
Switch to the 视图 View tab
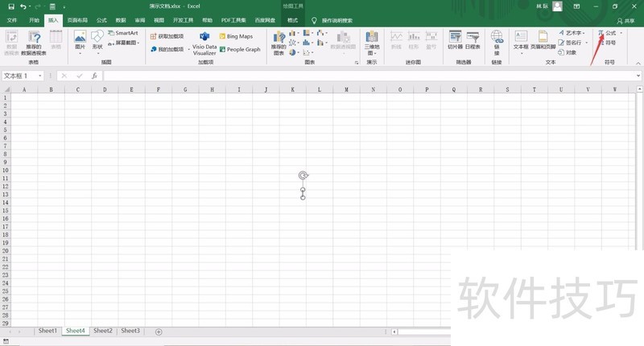point(159,20)
